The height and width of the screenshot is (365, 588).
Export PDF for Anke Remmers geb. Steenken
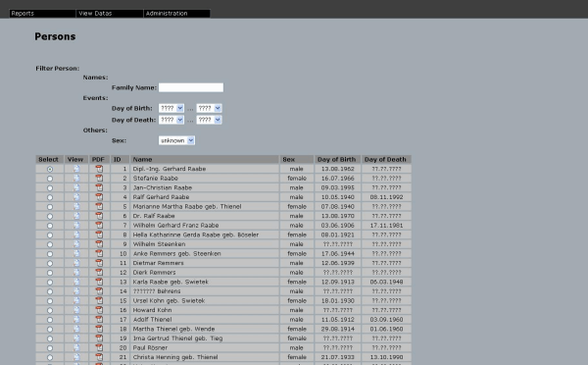point(99,253)
